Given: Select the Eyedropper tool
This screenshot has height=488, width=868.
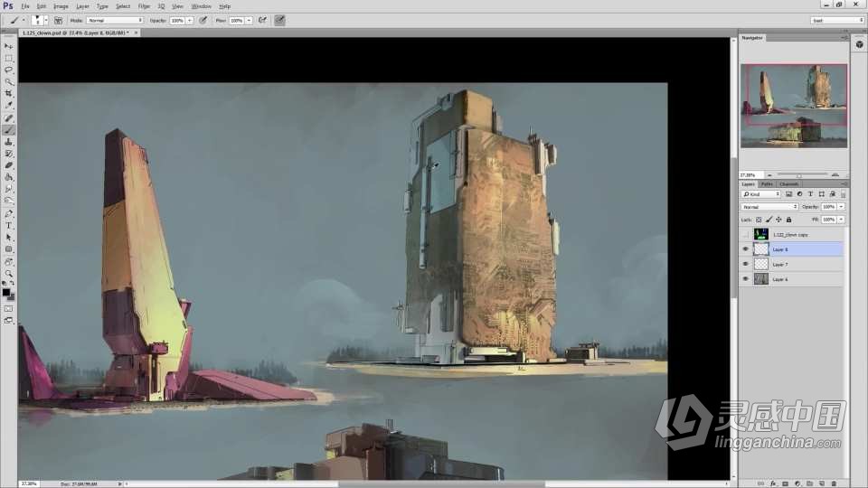Looking at the screenshot, I should 8,105.
